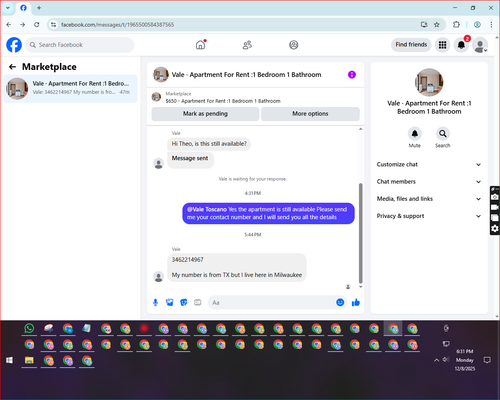The width and height of the screenshot is (500, 400).
Task: Click conversation title Vale - Apartment For Rent
Action: 246,75
